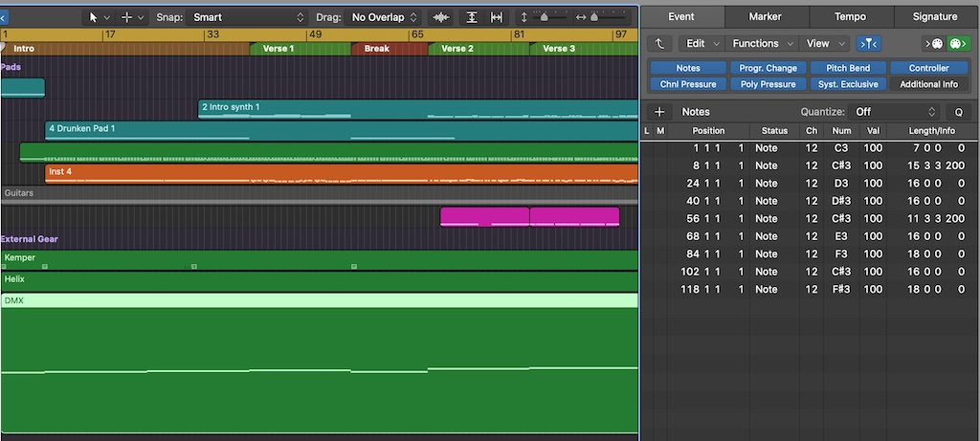The width and height of the screenshot is (980, 441).
Task: Select the pointer tool in the toolbar
Action: click(94, 17)
